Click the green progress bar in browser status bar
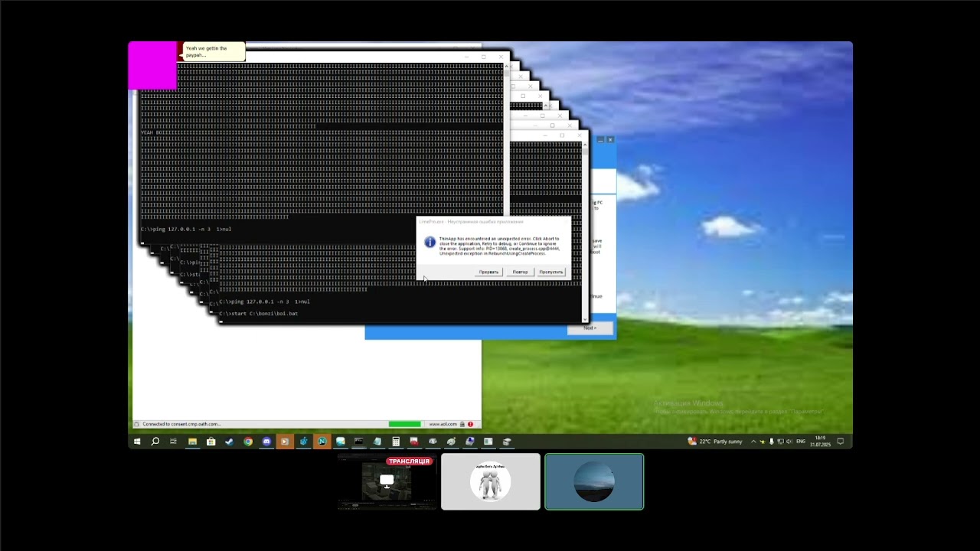 [405, 424]
